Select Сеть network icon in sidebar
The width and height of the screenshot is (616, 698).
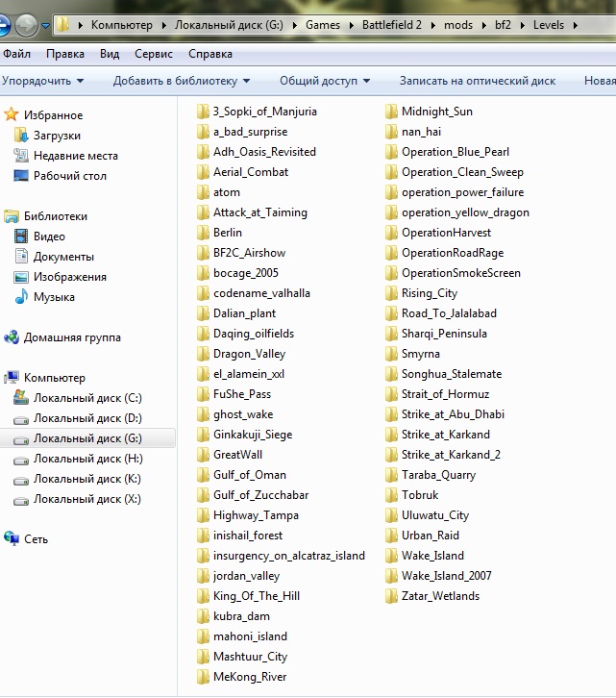(x=12, y=538)
